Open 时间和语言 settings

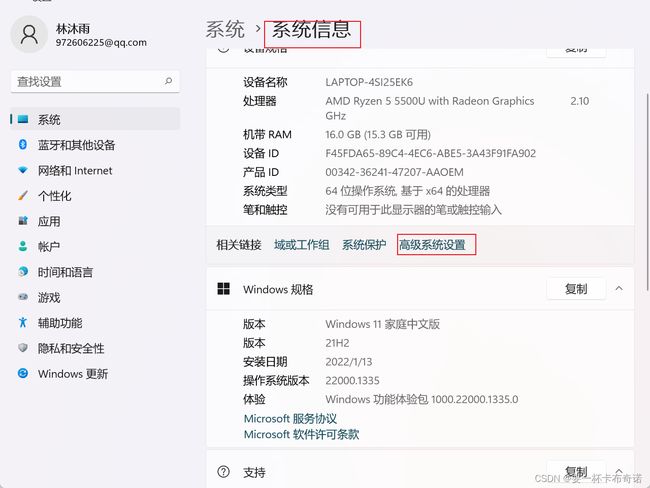coord(95,272)
